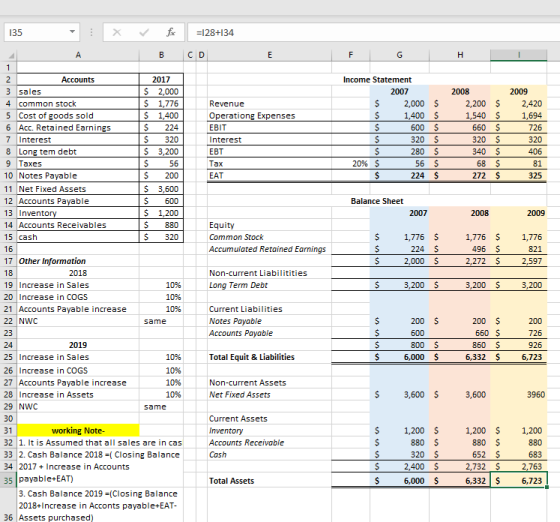Select column F header
Image resolution: width=560 pixels, height=522 pixels.
351,55
